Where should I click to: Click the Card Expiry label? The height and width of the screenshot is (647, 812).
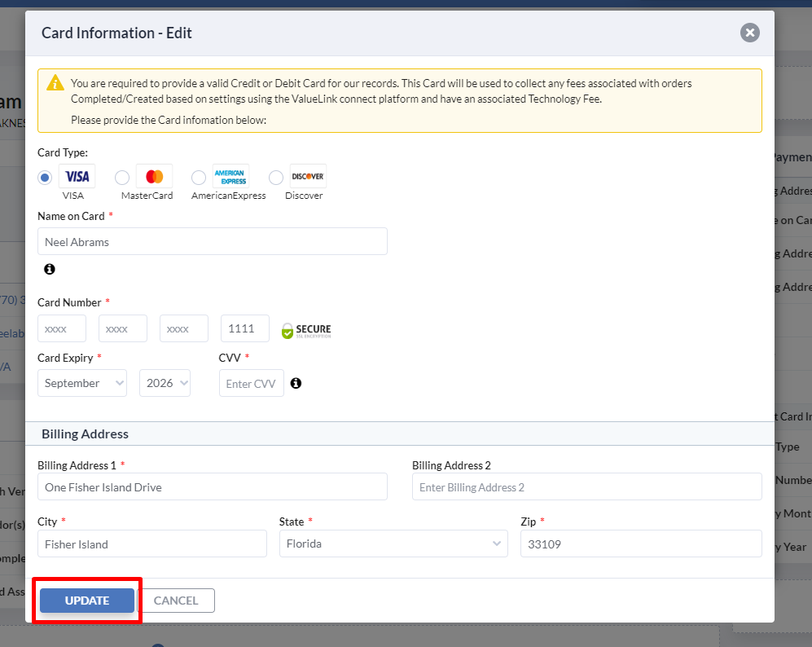[x=65, y=358]
